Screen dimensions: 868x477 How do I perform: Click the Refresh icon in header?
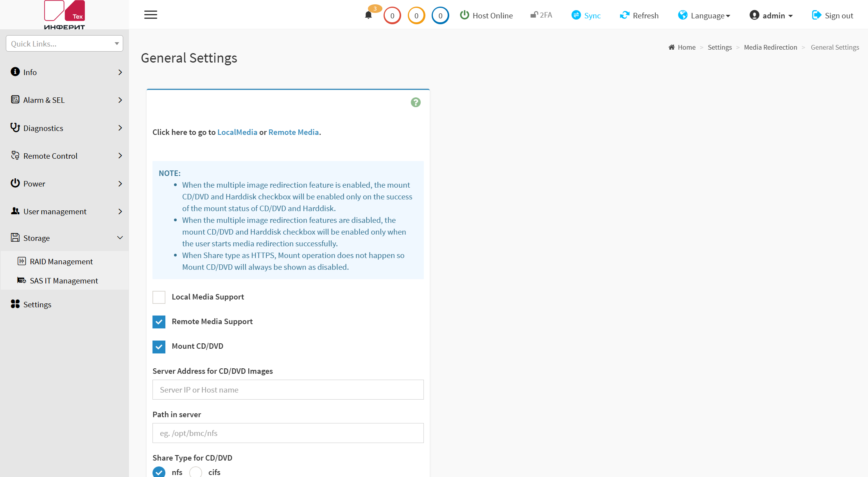[624, 15]
